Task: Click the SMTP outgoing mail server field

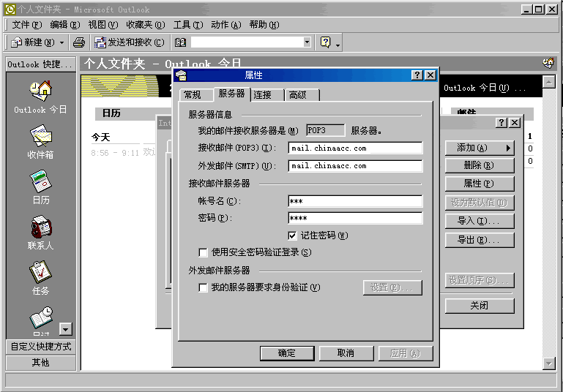Action: (x=356, y=166)
